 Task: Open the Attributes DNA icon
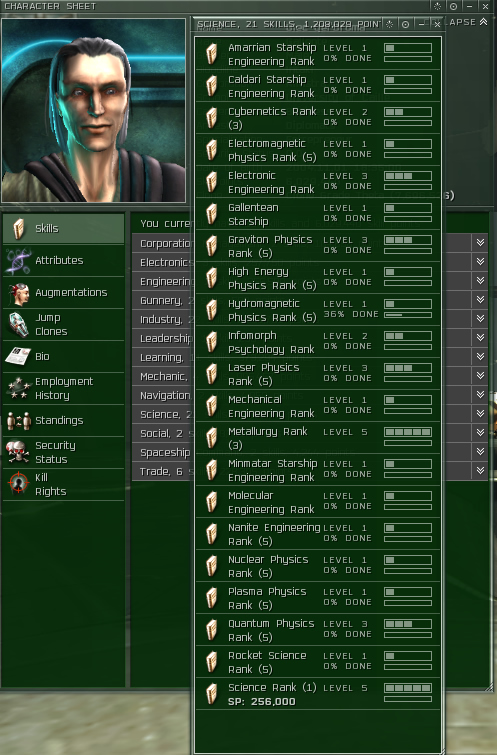click(x=18, y=260)
